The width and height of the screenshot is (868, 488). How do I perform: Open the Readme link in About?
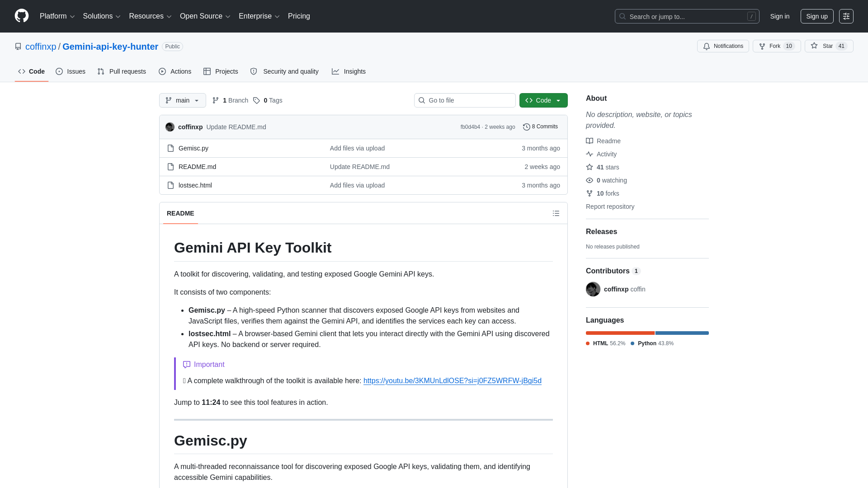click(x=603, y=141)
